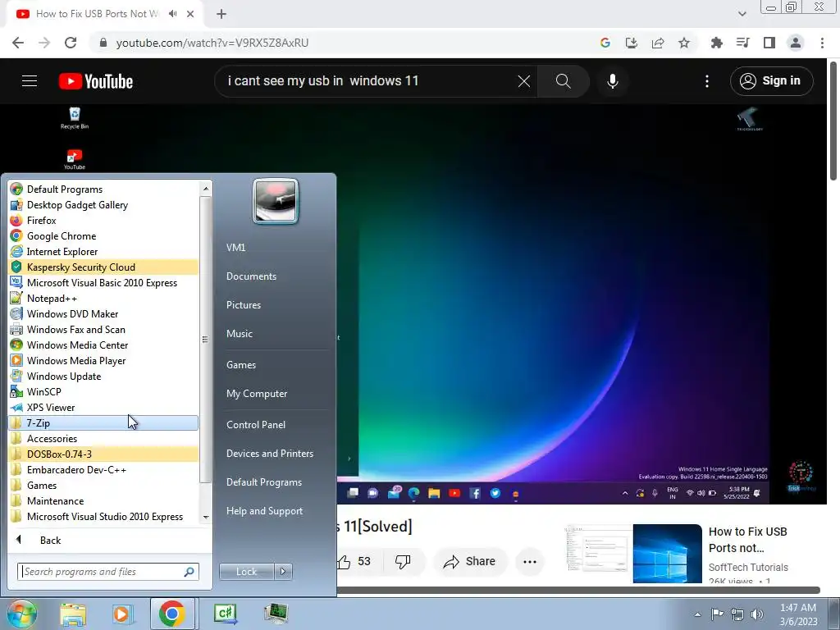Open Windows Update
Image resolution: width=840 pixels, height=630 pixels.
pos(103,376)
